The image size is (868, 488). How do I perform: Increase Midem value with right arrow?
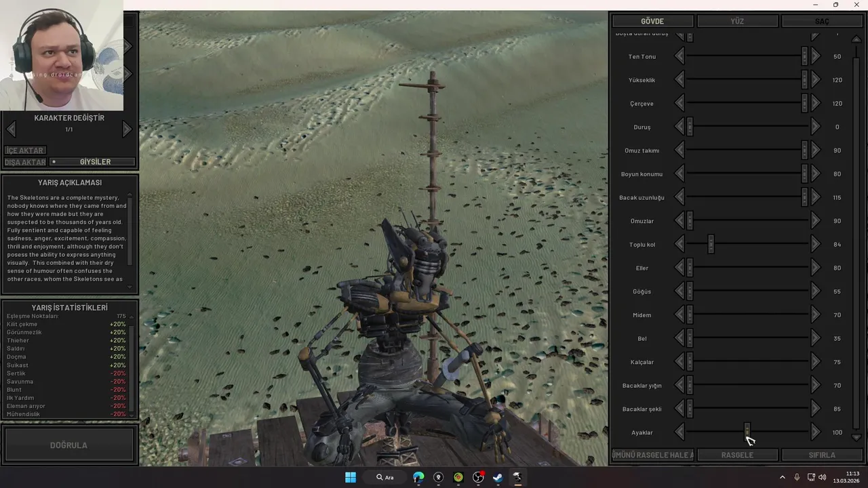click(x=816, y=314)
